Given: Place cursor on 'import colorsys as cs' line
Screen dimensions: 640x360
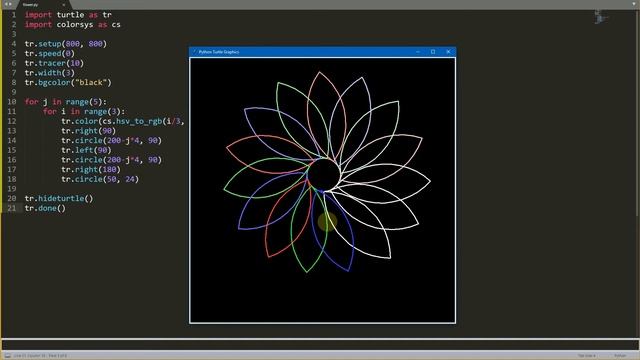Looking at the screenshot, I should 73,24.
